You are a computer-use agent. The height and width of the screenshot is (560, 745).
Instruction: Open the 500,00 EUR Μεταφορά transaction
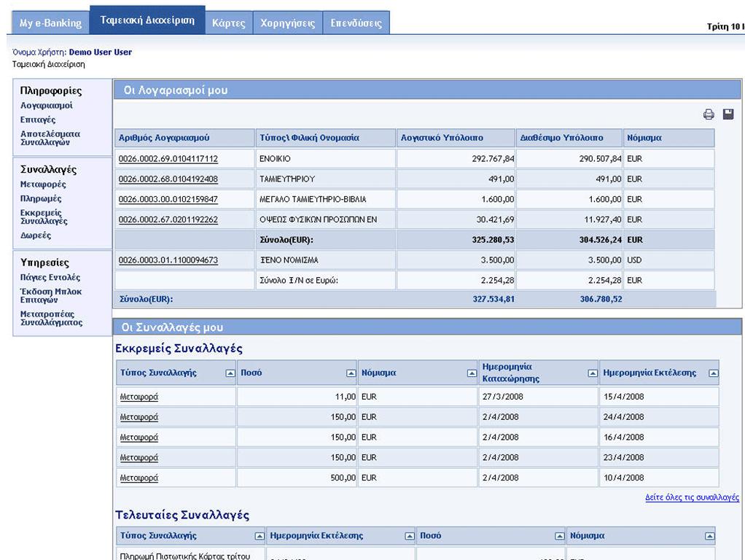(139, 478)
